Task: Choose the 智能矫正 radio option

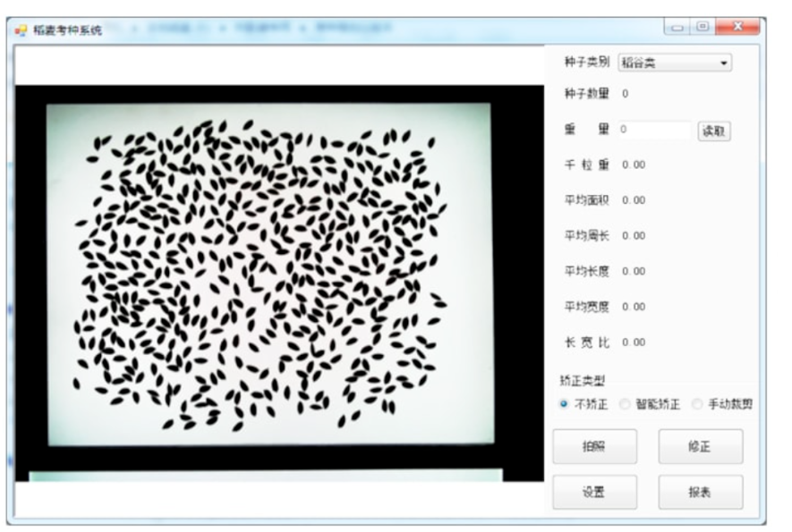Action: pyautogui.click(x=626, y=404)
